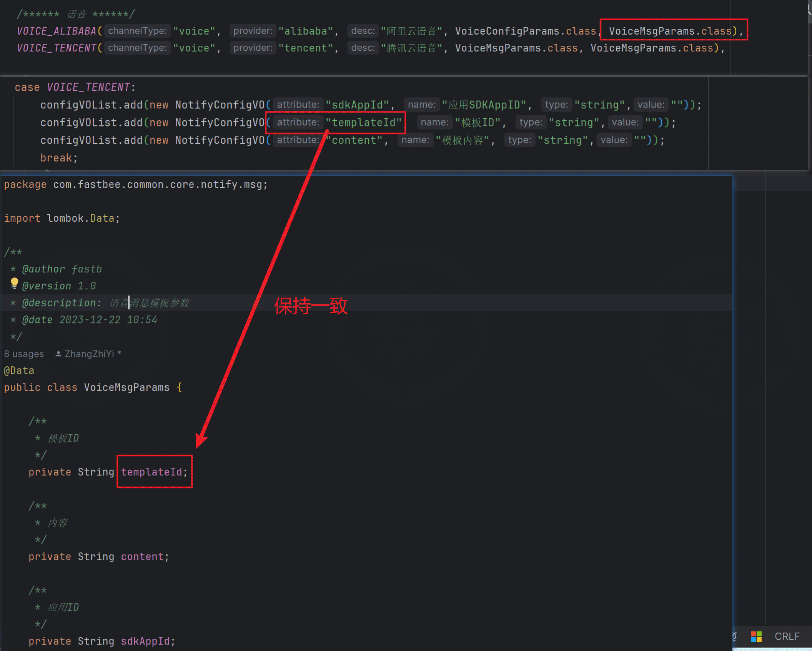Screen dimensions: 812x651
Task: Click the desc hint in VOICE_ALIBABA line
Action: (x=363, y=31)
